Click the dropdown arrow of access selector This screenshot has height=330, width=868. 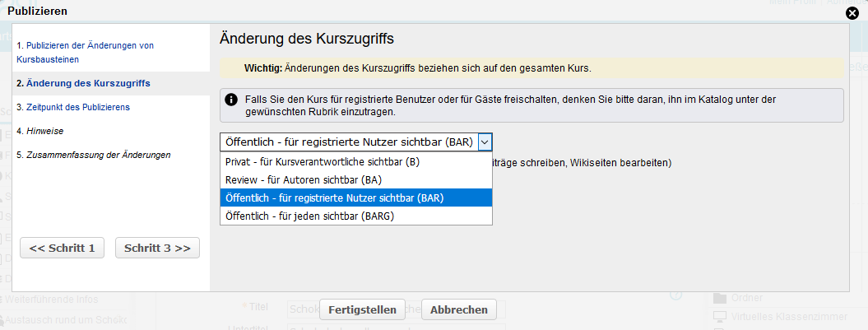point(485,142)
